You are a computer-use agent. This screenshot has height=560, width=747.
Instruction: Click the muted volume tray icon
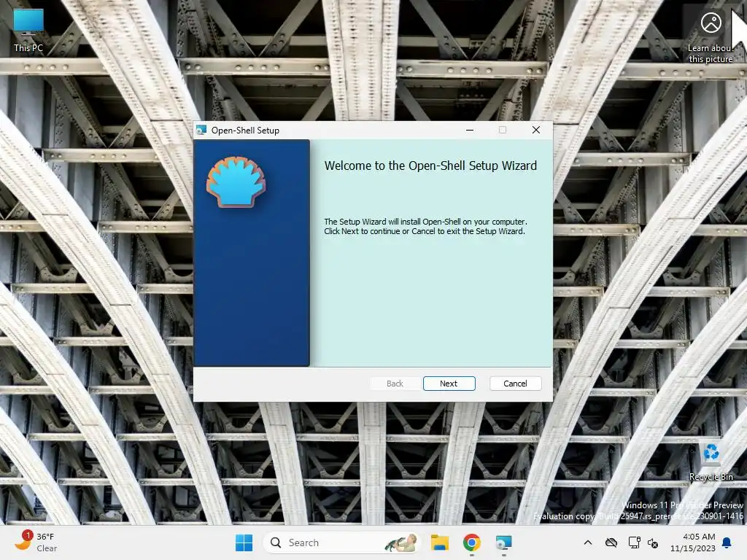653,542
